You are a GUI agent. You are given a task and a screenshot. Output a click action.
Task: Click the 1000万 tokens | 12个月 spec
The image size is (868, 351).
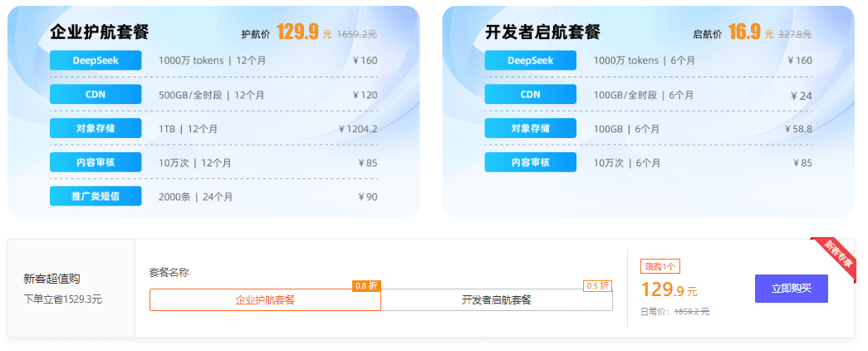(x=212, y=61)
